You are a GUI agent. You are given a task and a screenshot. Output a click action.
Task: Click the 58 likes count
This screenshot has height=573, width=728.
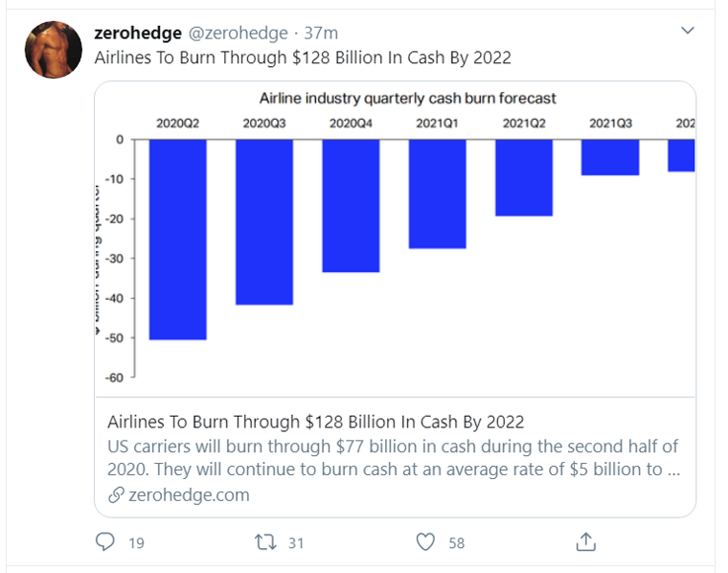coord(456,543)
